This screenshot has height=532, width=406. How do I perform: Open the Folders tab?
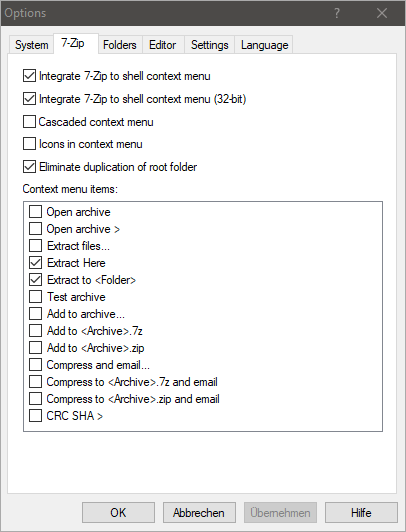(x=120, y=45)
